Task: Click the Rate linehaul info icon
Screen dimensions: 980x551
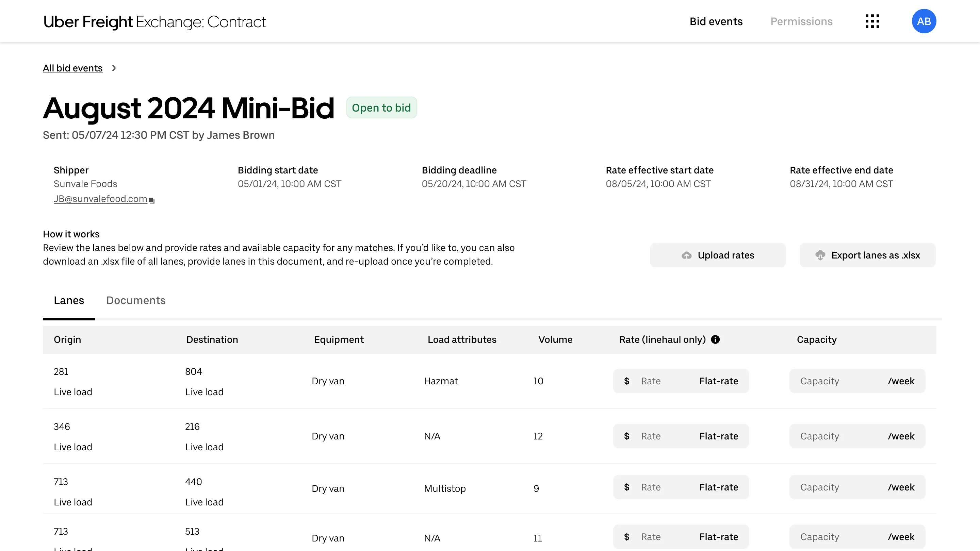Action: point(715,339)
